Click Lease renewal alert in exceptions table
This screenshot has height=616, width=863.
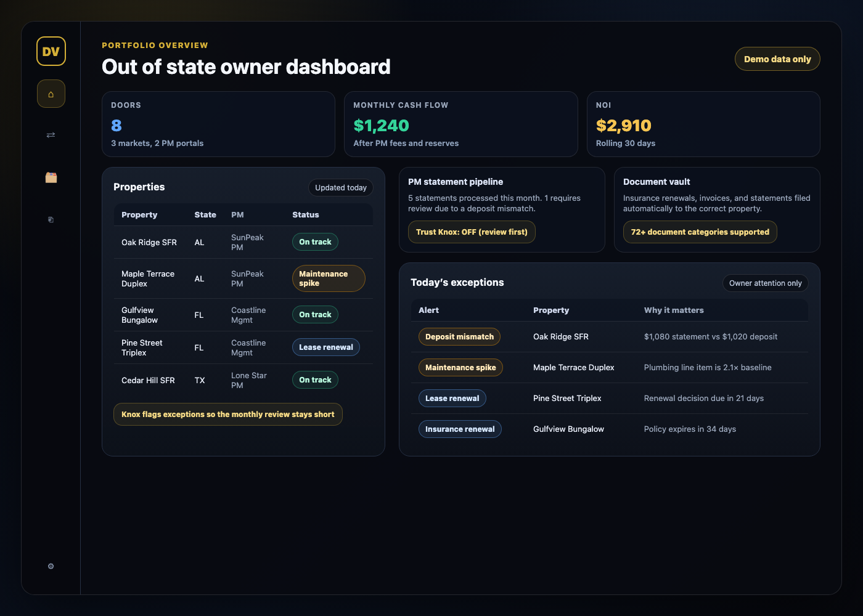[x=452, y=399]
